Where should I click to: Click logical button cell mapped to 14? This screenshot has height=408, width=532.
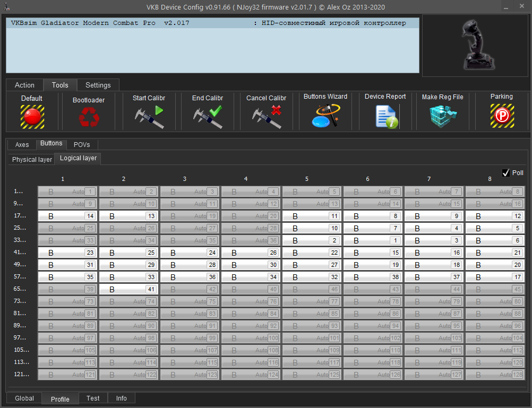67,216
